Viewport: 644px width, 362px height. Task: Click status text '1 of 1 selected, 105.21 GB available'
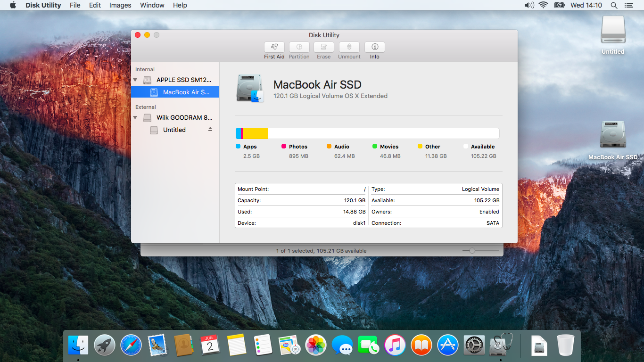[x=322, y=251]
